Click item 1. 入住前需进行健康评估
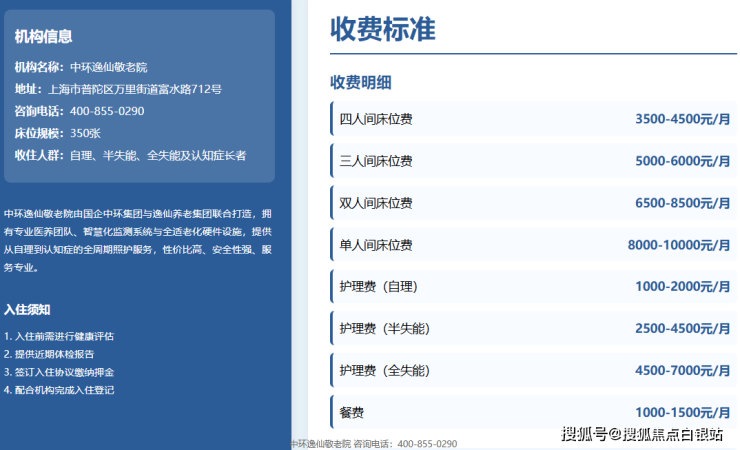Viewport: 740px width, 450px height. 59,336
